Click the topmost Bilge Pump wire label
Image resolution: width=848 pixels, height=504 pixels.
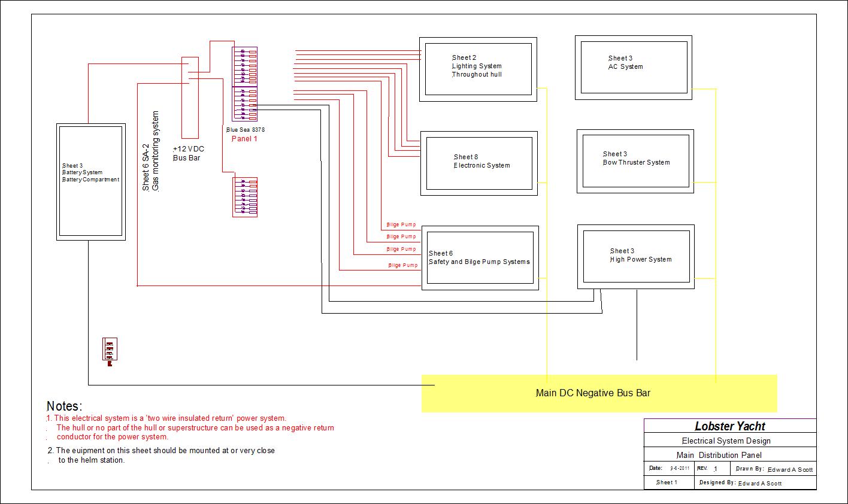pos(401,225)
